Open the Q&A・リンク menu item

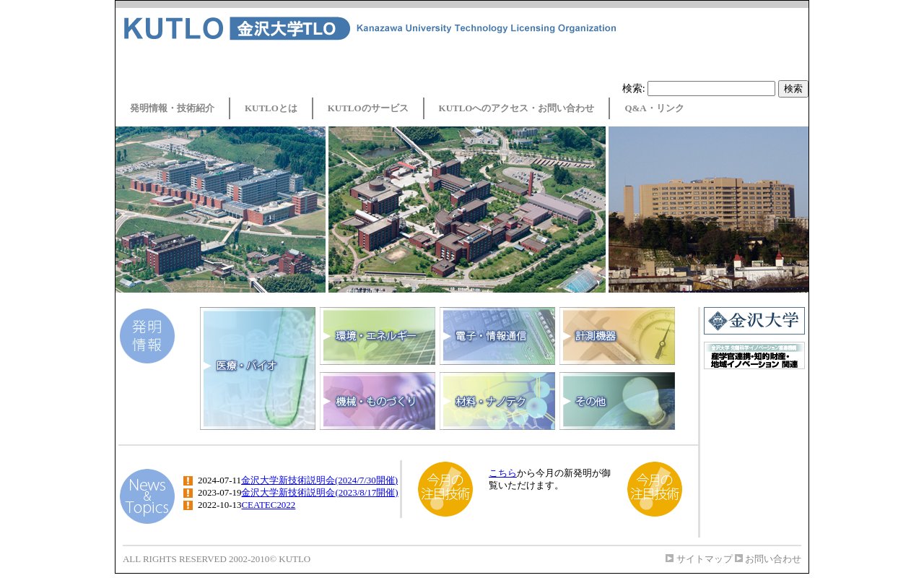pos(654,108)
